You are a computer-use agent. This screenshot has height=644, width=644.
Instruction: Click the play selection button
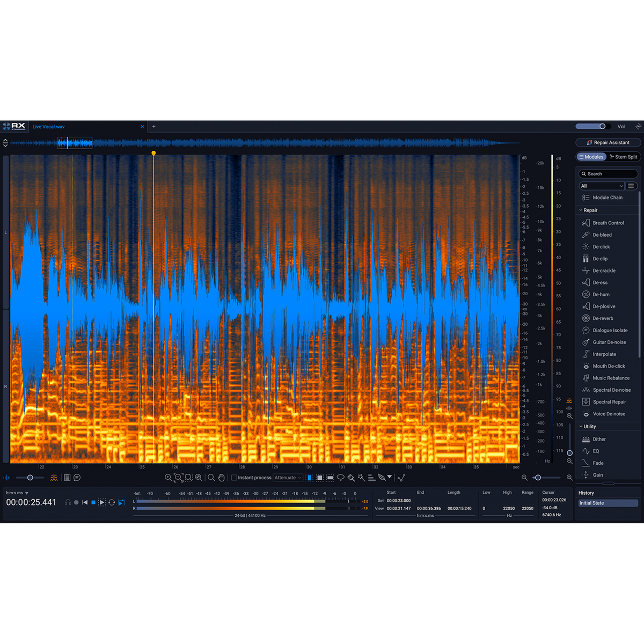point(102,502)
